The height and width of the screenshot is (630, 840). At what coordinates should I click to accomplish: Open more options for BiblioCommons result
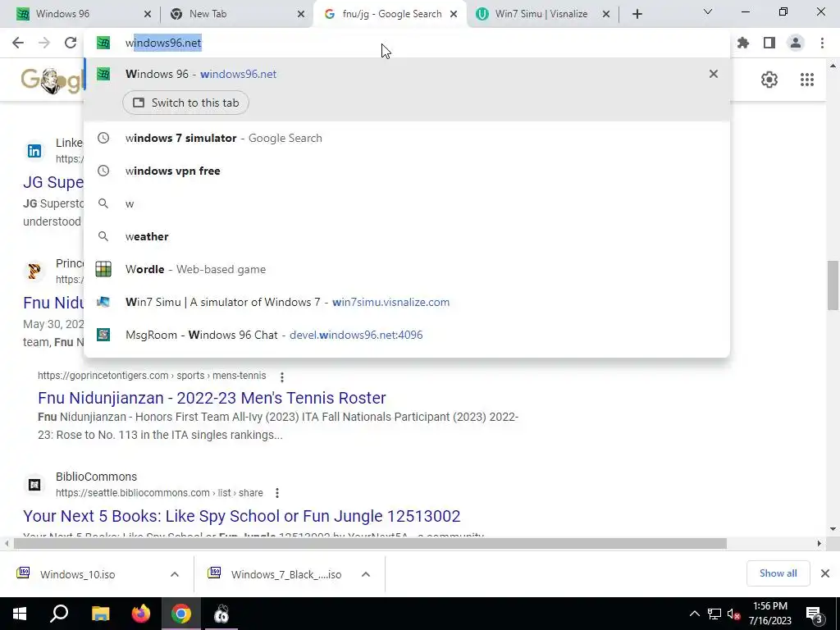pos(277,493)
